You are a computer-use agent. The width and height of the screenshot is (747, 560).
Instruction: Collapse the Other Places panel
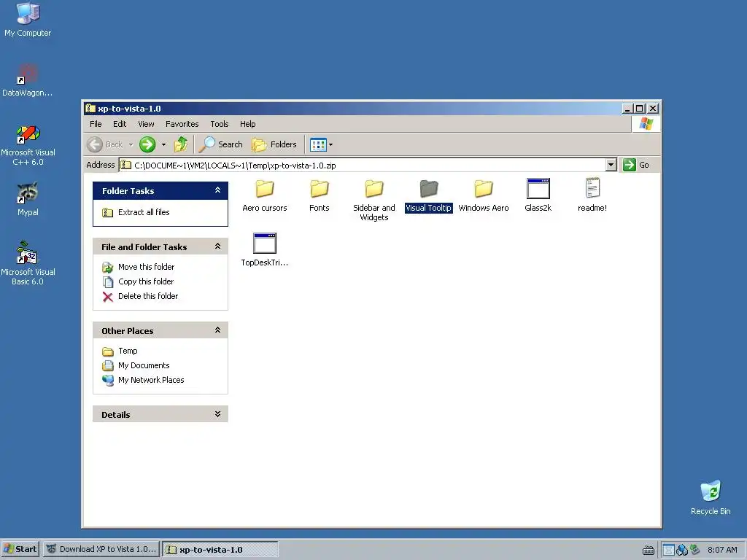pos(217,330)
